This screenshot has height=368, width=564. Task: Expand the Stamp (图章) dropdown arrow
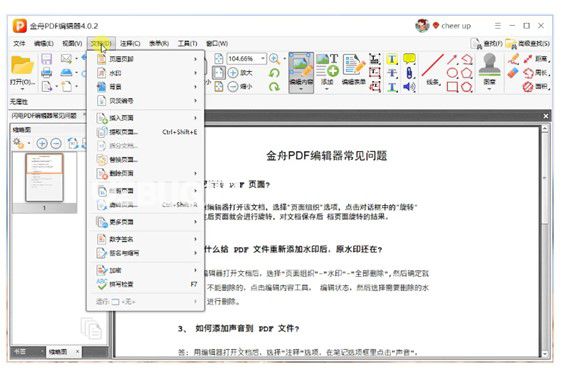[x=489, y=88]
